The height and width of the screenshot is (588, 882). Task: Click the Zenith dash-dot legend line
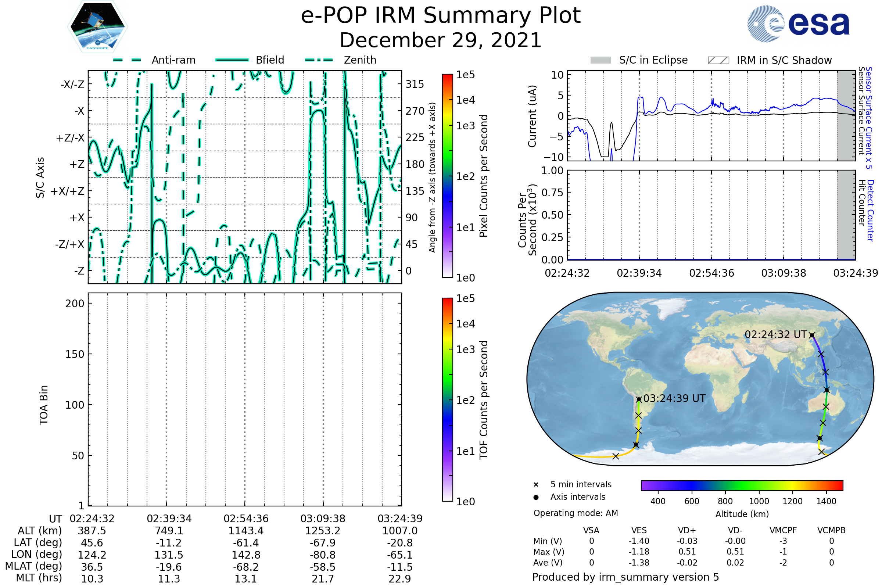coord(319,60)
